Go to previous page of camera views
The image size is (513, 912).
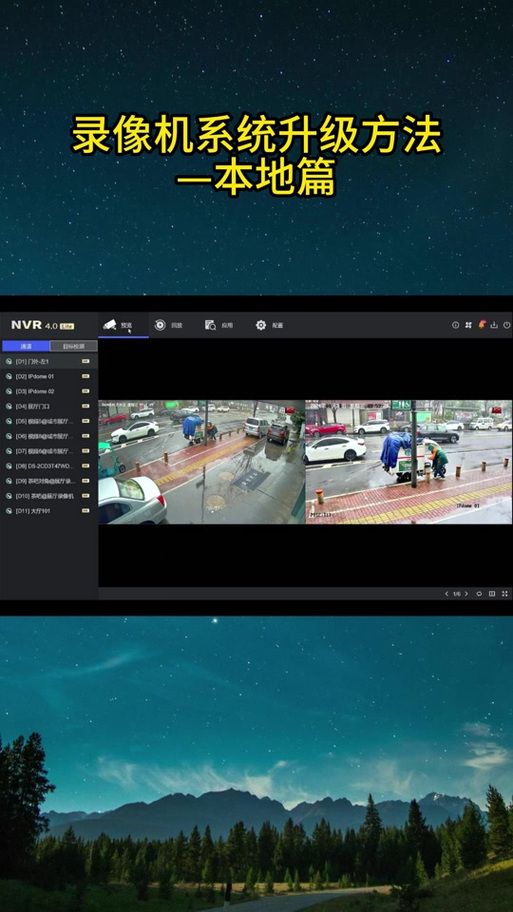click(447, 594)
